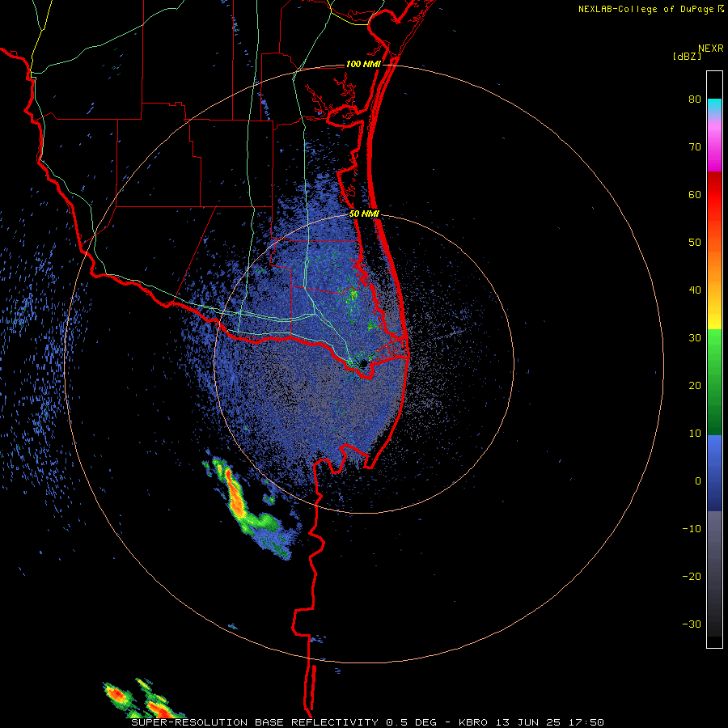Screen dimensions: 728x728
Task: Click the -20 dBZ value on color scale
Action: pos(692,576)
